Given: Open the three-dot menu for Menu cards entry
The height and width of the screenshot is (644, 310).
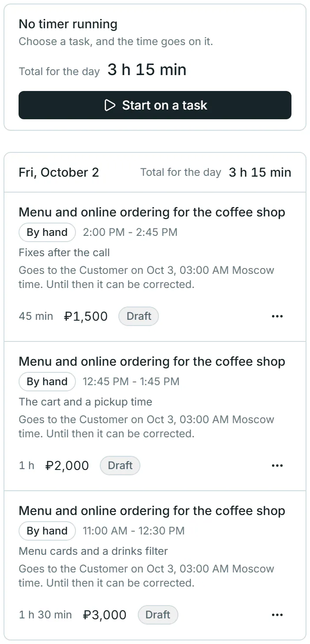Looking at the screenshot, I should (x=277, y=615).
